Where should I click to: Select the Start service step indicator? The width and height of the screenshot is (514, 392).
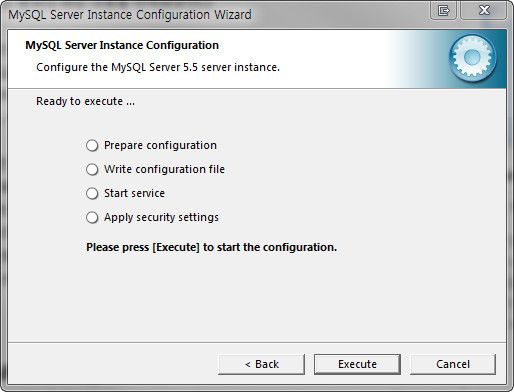pos(92,193)
